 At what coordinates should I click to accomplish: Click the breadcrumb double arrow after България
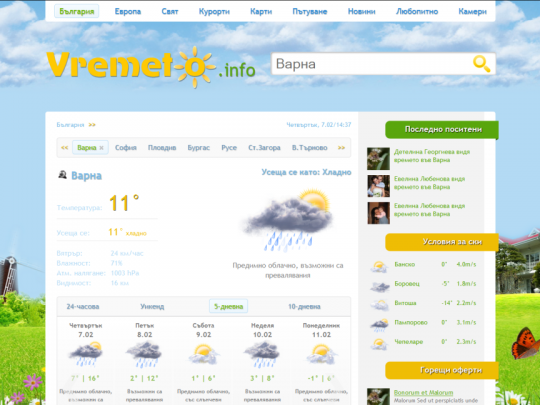(x=92, y=125)
